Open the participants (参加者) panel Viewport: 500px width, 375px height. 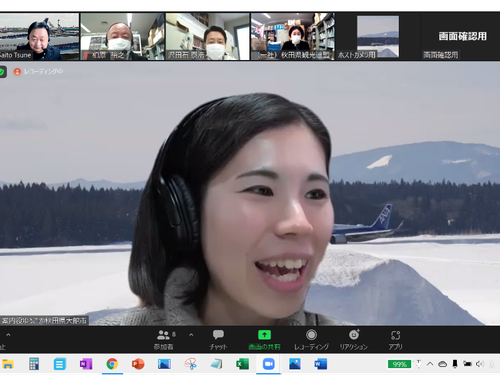(x=164, y=340)
